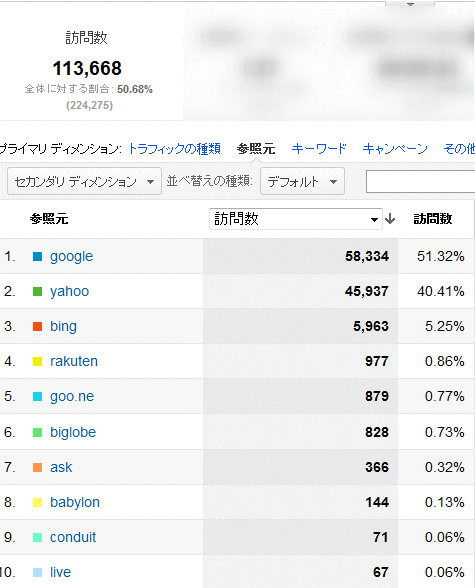Open the conduit source link
The width and height of the screenshot is (475, 588).
73,537
